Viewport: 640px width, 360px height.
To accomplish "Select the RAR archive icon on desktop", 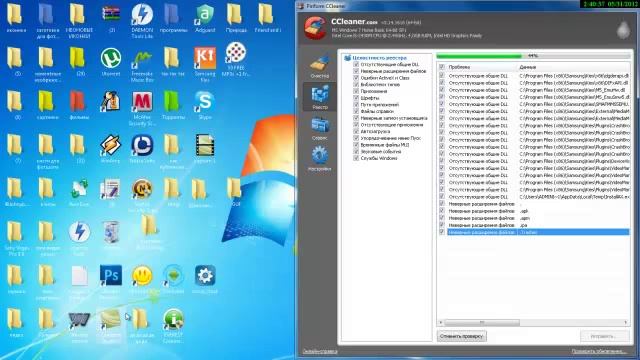I will click(111, 18).
